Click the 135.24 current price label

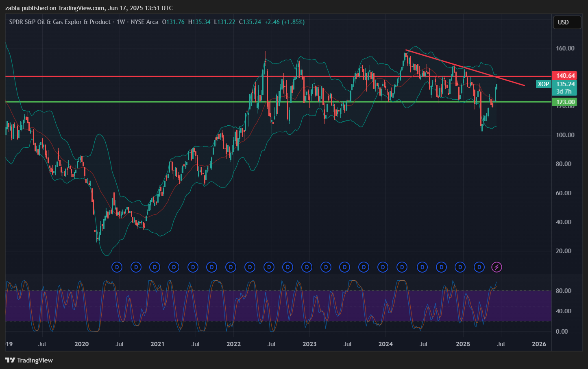565,84
